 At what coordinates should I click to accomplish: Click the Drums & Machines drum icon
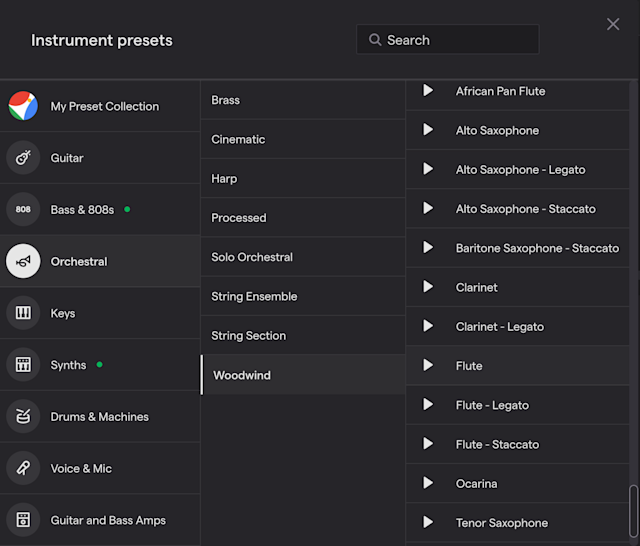pyautogui.click(x=23, y=416)
